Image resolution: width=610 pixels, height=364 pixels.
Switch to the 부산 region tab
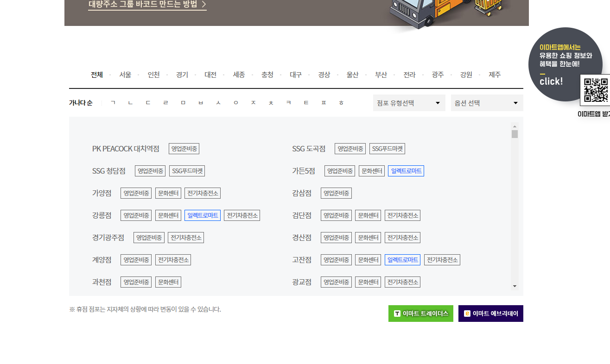point(381,75)
